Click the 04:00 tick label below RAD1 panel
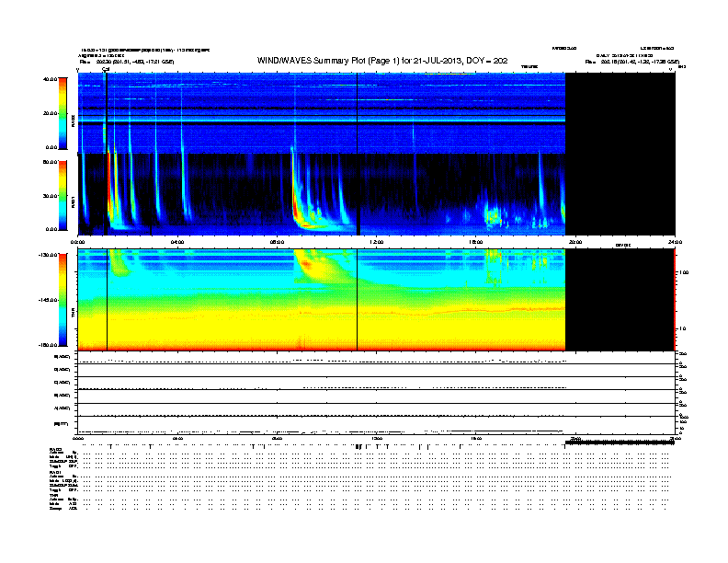Viewport: 728px width, 563px height. click(177, 242)
